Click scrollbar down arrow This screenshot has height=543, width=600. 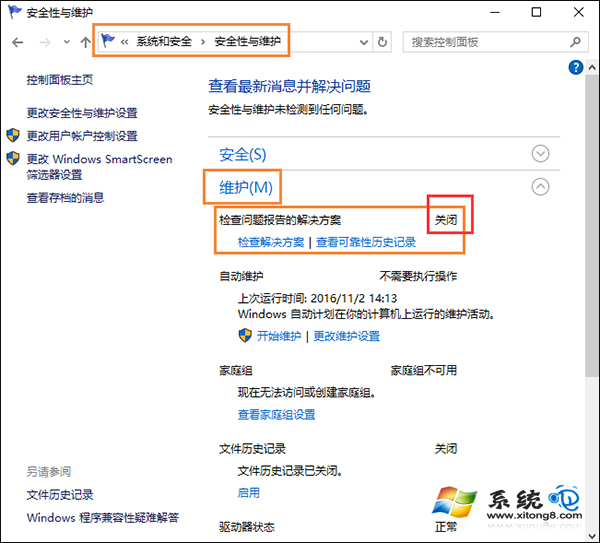point(592,535)
